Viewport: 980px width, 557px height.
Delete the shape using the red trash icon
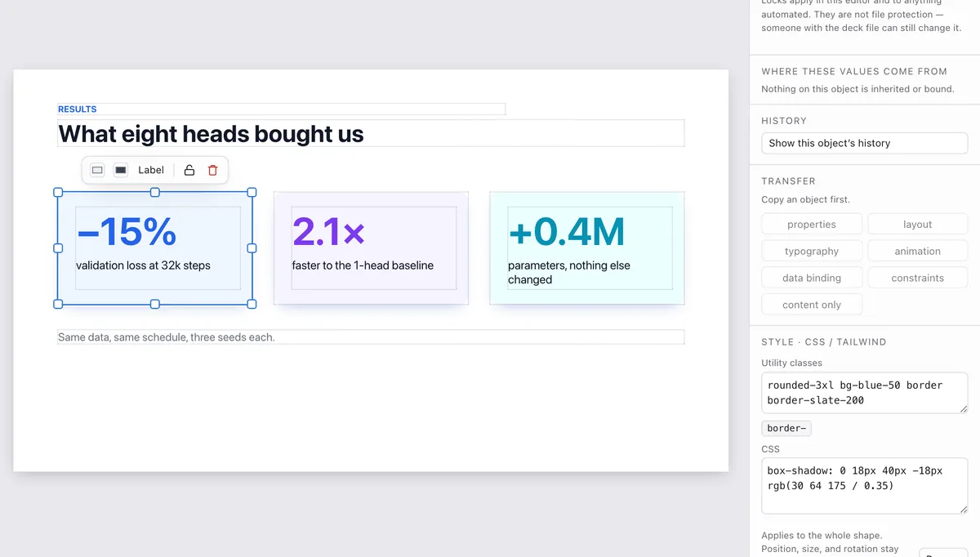coord(213,170)
